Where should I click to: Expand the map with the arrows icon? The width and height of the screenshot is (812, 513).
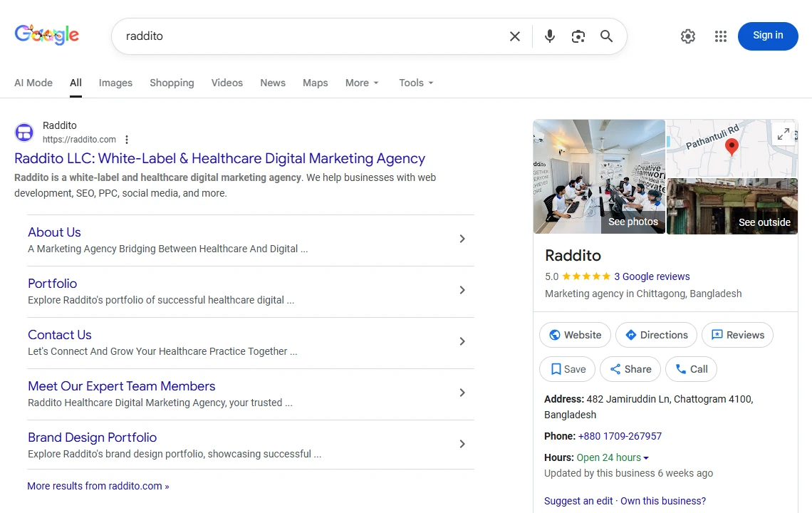tap(784, 134)
